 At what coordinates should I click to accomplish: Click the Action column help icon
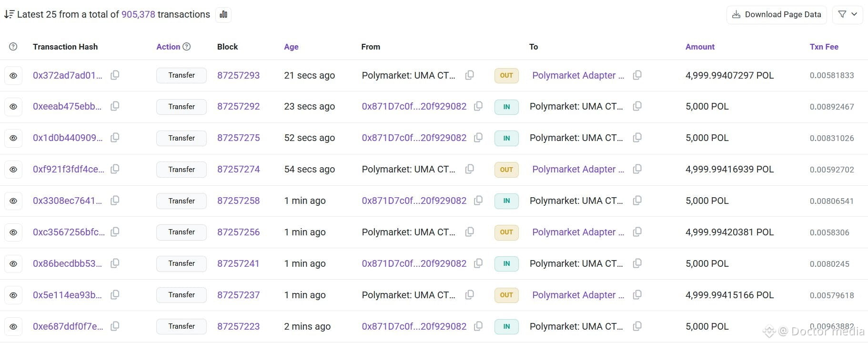coord(187,46)
